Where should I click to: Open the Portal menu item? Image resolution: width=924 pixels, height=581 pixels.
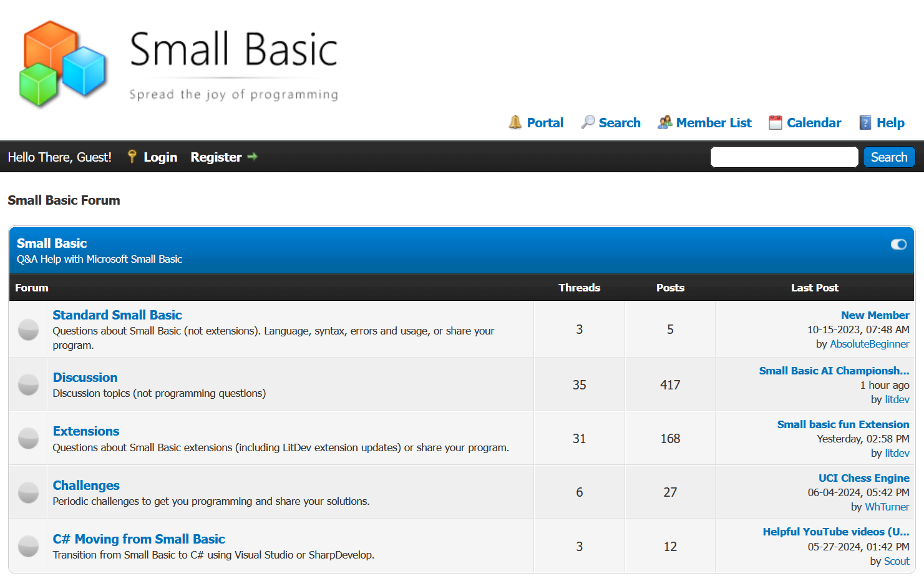(545, 123)
